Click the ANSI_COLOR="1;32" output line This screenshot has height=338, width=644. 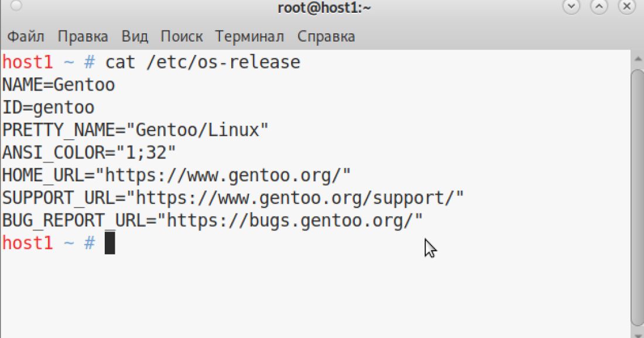click(89, 153)
